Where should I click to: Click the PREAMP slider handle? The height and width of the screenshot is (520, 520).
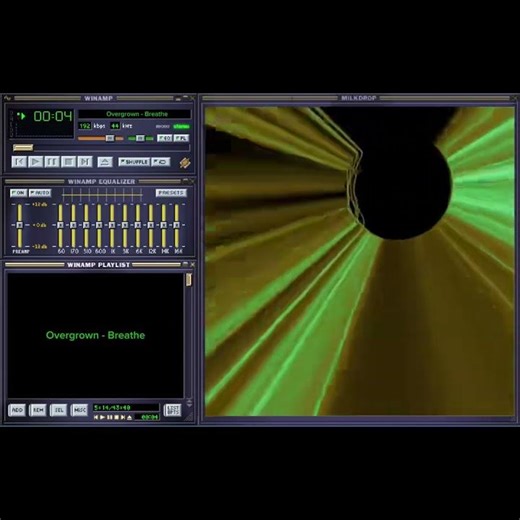click(x=20, y=225)
